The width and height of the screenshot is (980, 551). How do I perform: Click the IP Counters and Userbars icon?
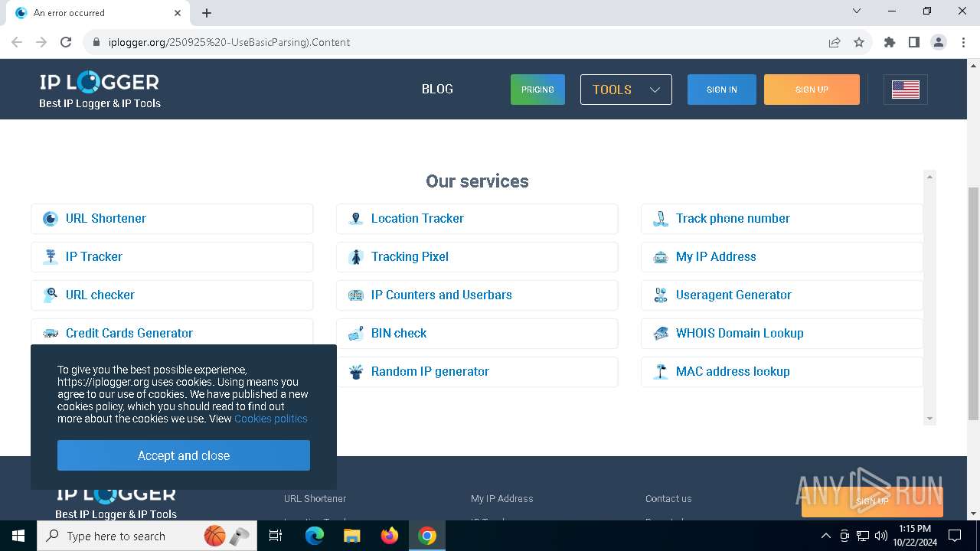click(x=355, y=295)
